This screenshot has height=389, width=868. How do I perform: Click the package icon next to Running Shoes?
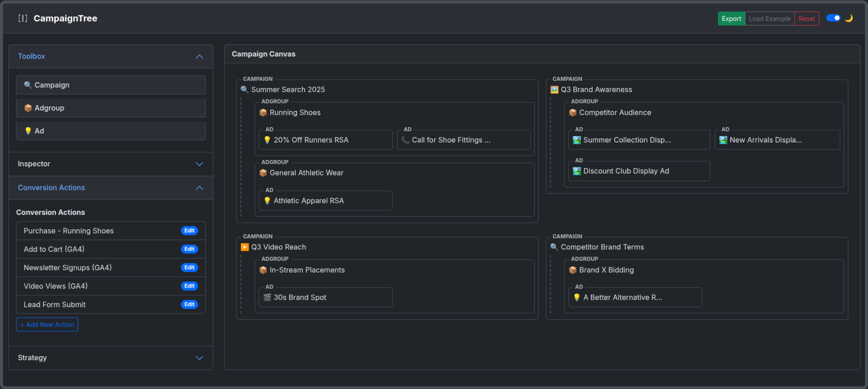pos(263,113)
